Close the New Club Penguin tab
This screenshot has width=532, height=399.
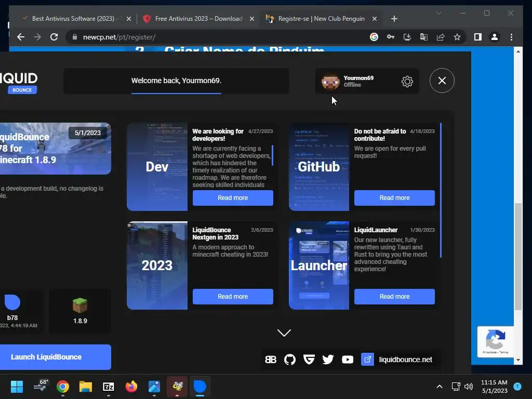374,19
